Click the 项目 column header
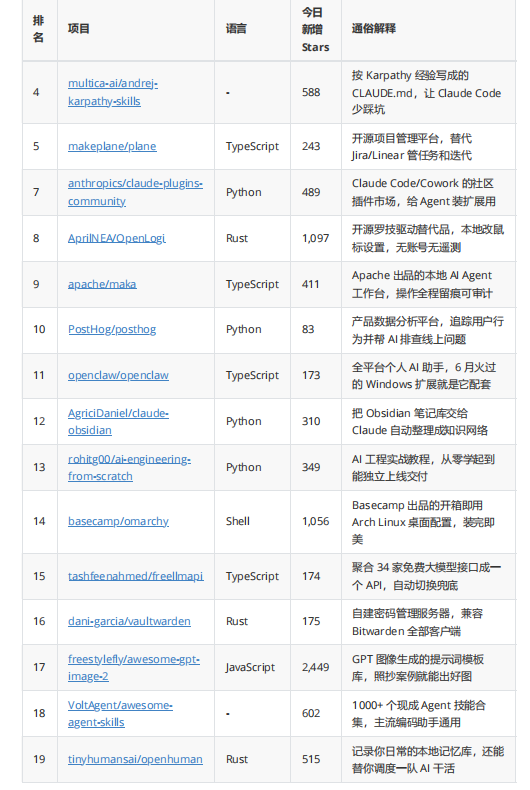The width and height of the screenshot is (530, 790). click(79, 29)
